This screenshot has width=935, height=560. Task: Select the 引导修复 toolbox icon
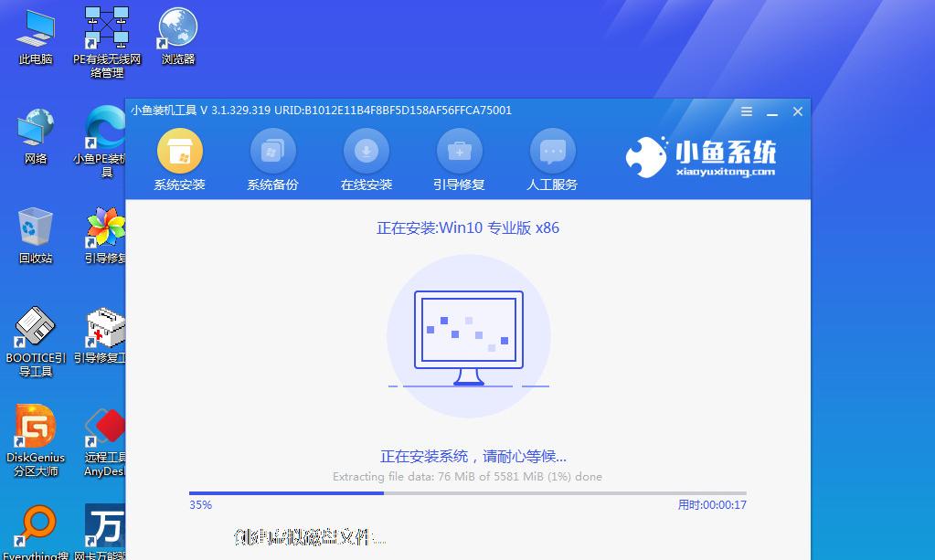459,151
